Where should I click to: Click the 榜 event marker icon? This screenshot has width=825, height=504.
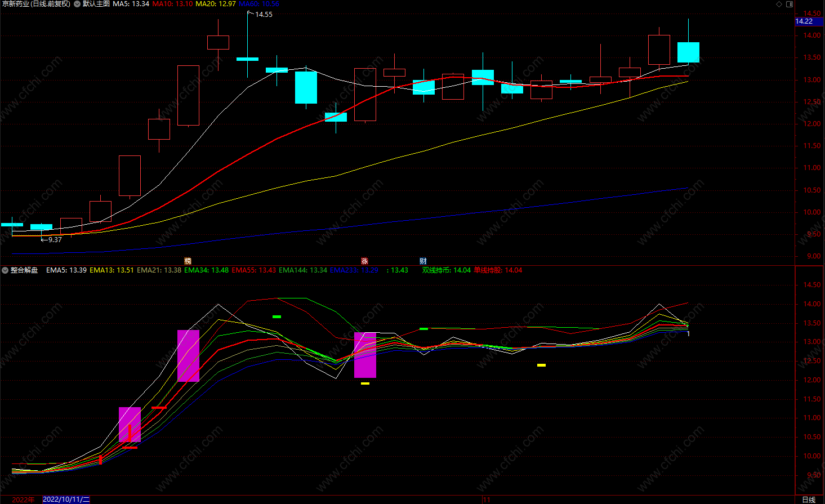point(188,261)
